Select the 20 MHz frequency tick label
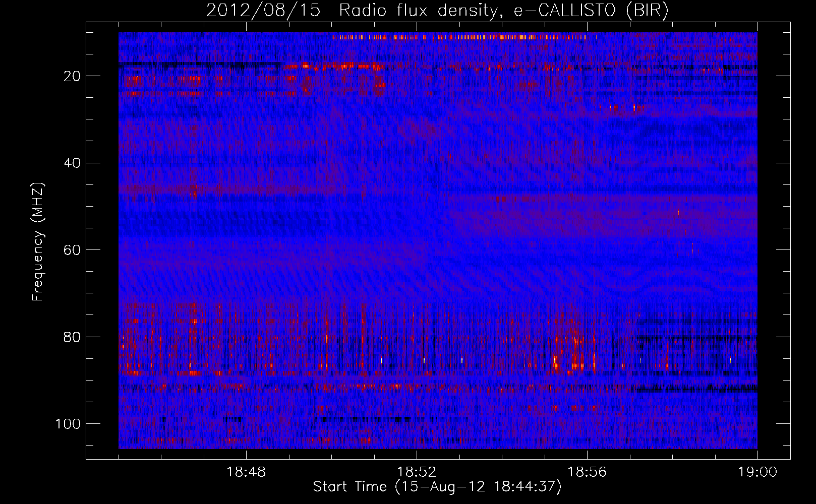The height and width of the screenshot is (504, 816). 72,76
